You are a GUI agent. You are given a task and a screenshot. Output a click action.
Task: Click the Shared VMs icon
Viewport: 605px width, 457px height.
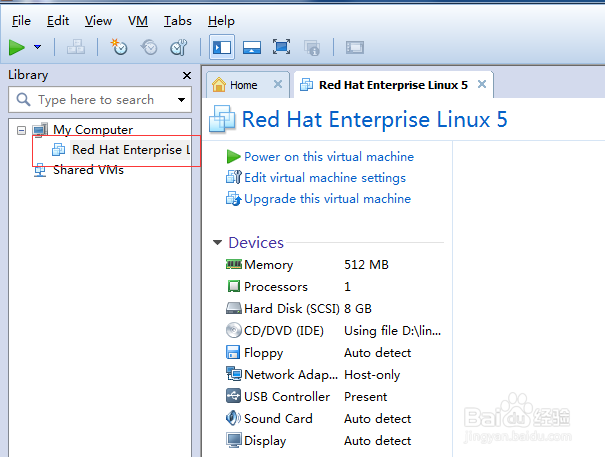40,170
